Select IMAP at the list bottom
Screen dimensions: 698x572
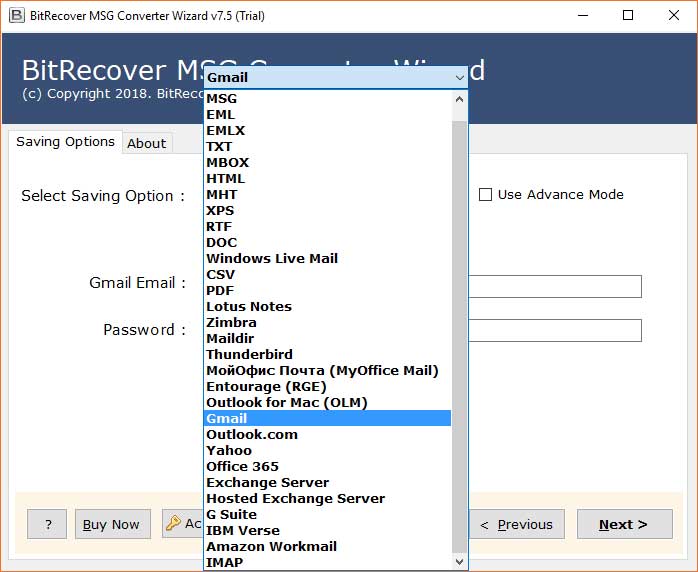[328, 563]
